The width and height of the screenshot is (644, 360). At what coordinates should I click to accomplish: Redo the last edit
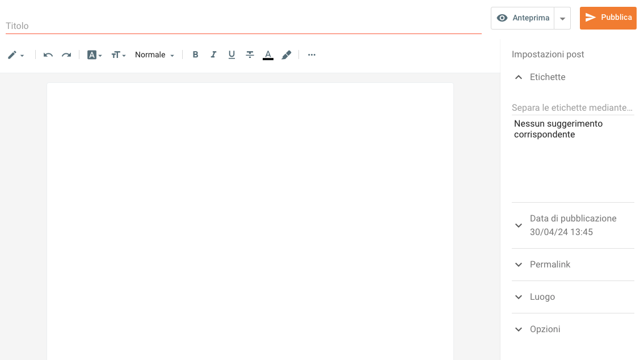66,55
